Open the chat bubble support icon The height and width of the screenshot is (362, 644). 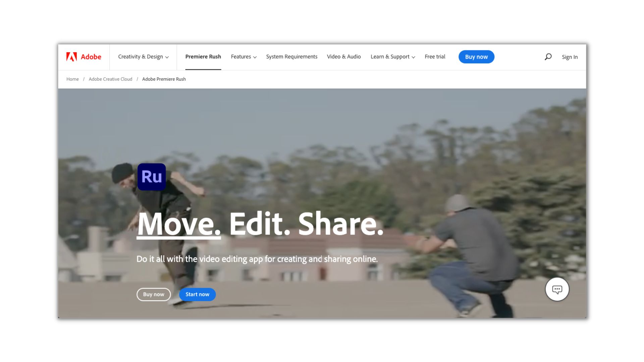coord(557,289)
